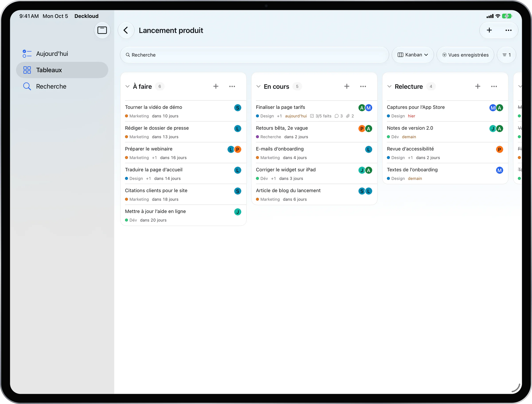Click the Lancement produit board title

pos(171,30)
